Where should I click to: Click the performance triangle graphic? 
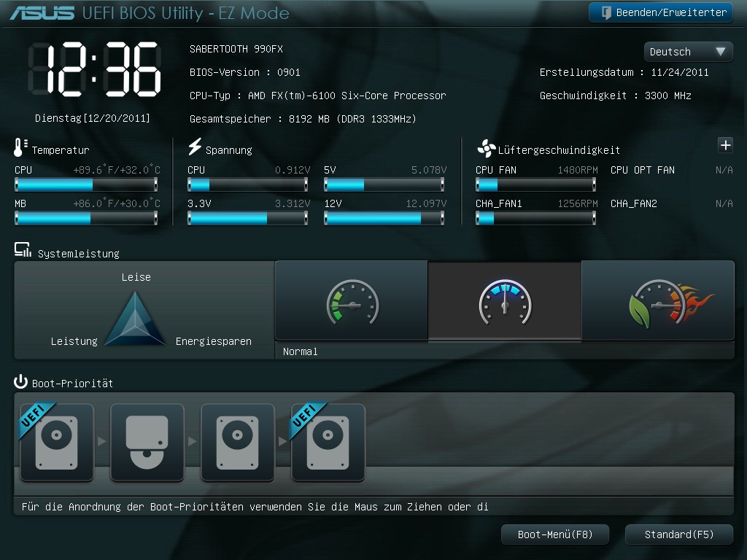(x=135, y=318)
